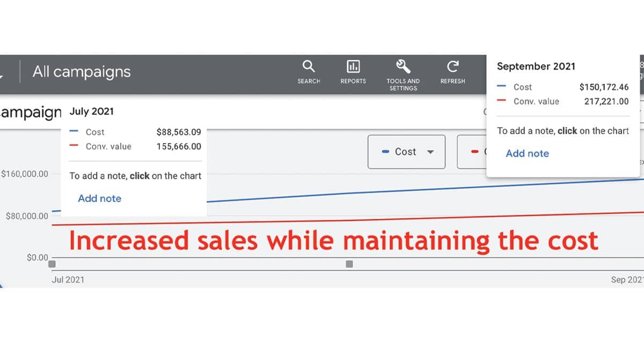Add note for July 2021

click(x=99, y=198)
